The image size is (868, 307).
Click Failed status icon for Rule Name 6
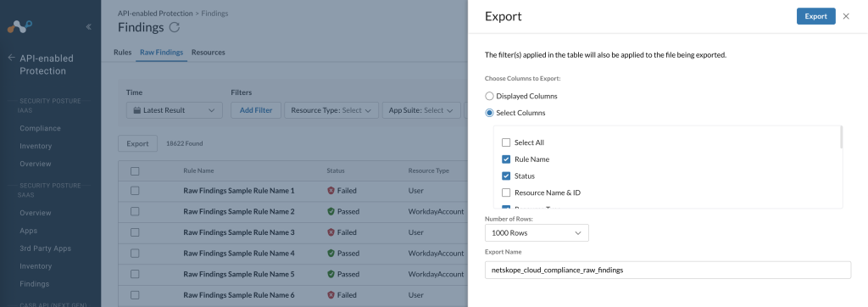pos(331,295)
